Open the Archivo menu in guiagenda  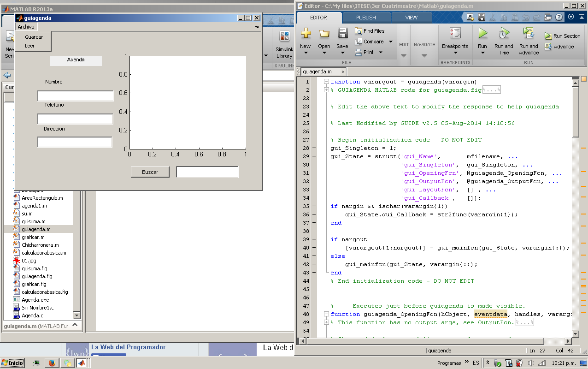(26, 27)
